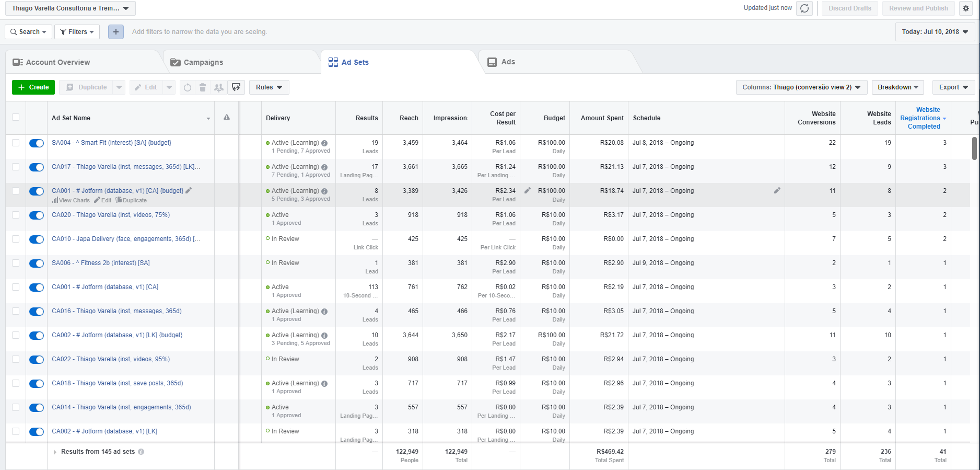The width and height of the screenshot is (980, 470).
Task: Click the pencil icon in the CA001 schedule cell
Action: point(777,191)
